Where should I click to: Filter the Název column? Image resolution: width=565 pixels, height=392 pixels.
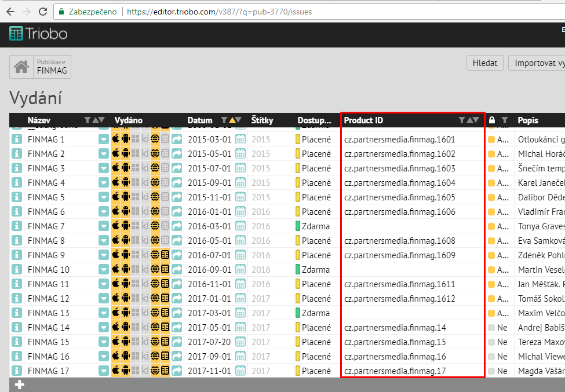87,120
